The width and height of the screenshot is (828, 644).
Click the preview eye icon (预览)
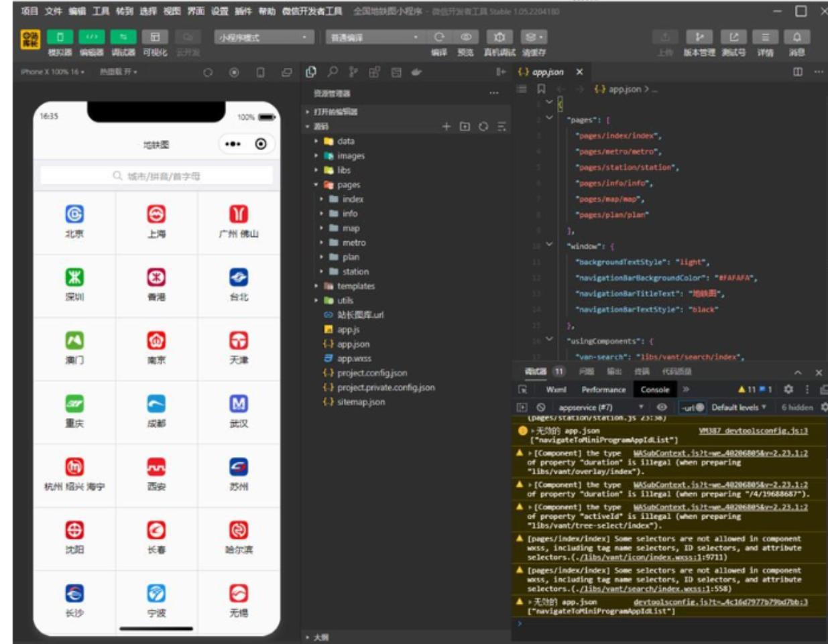[466, 38]
